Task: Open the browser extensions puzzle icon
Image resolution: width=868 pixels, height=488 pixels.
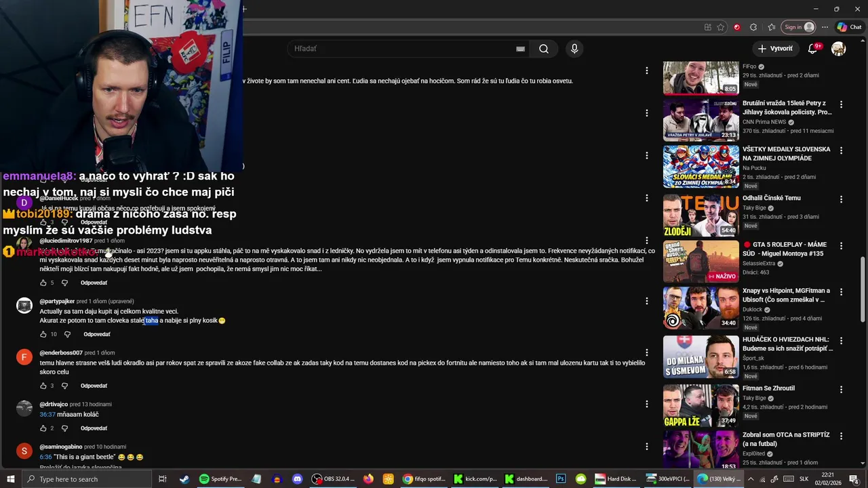Action: pyautogui.click(x=753, y=27)
